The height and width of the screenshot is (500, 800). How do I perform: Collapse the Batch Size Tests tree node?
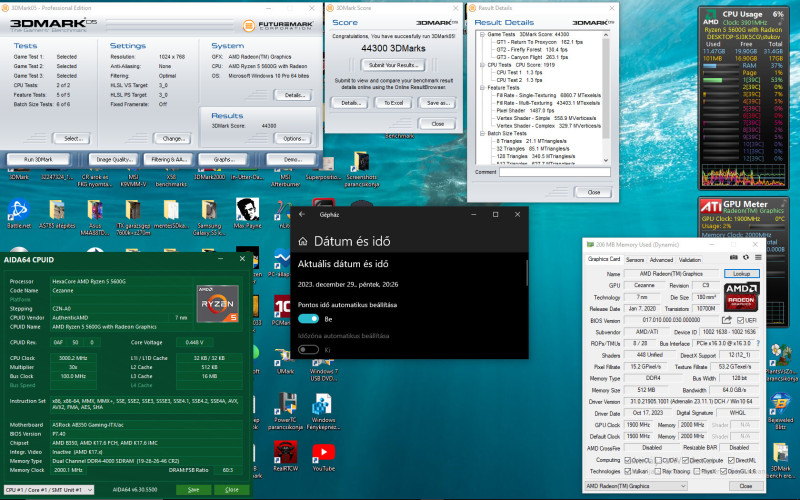point(482,133)
